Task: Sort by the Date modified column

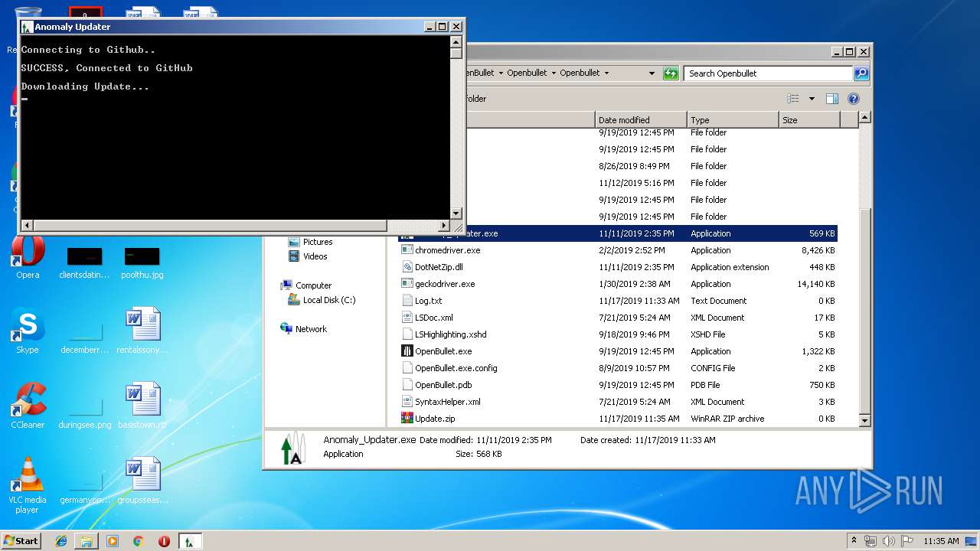Action: click(641, 120)
